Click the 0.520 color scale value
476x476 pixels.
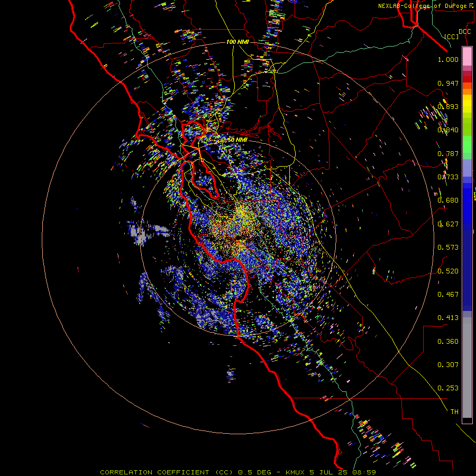coord(448,271)
